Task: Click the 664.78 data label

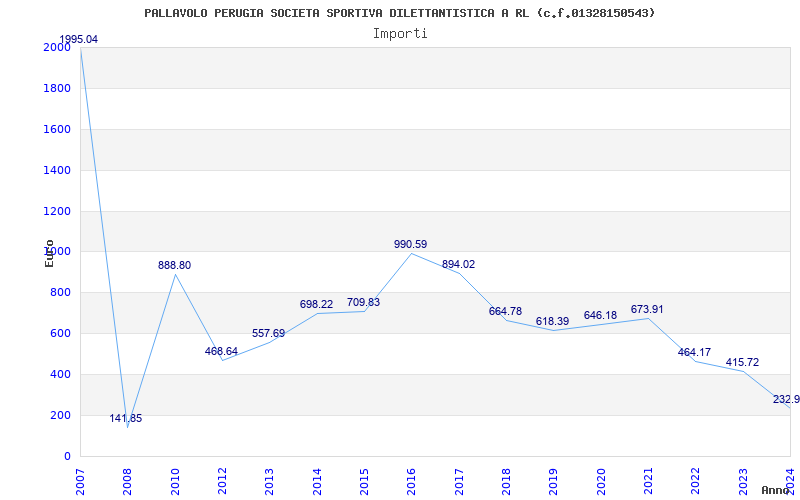Action: (505, 311)
